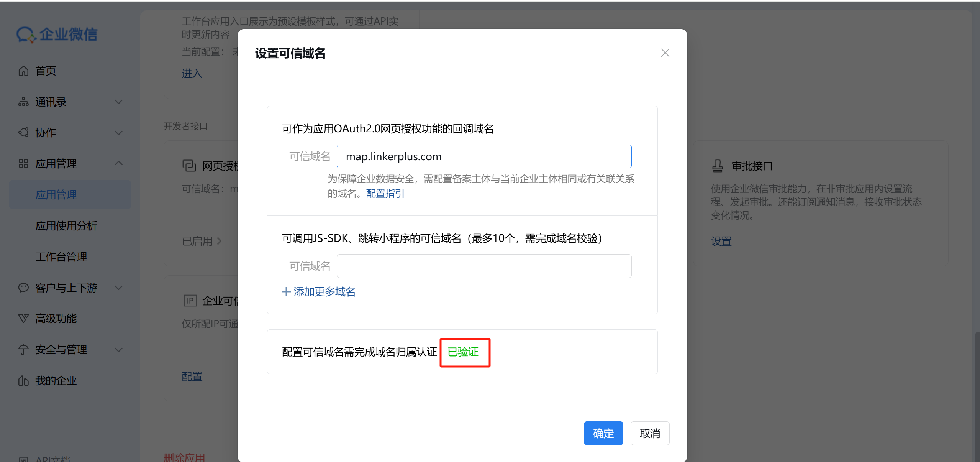Expand the 安全与管理 chevron
The height and width of the screenshot is (462, 980).
coord(119,350)
